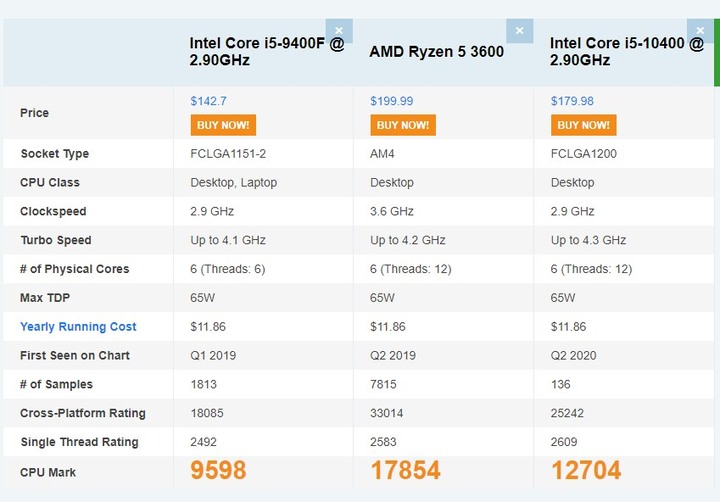The image size is (720, 502).
Task: Remove Intel Core i5-9400F column via X icon
Action: 339,31
